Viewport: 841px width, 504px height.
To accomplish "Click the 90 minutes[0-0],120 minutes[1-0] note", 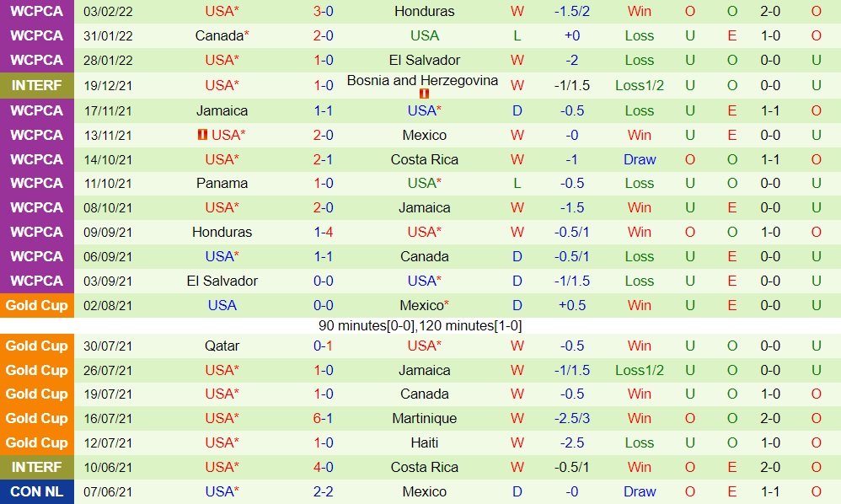I will [420, 326].
